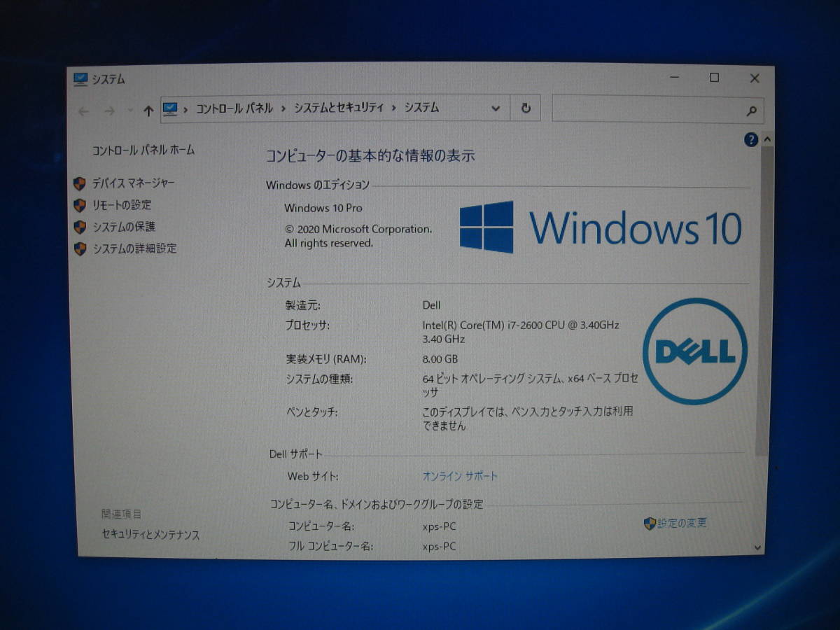Maximize the システム window
This screenshot has width=840, height=630.
(x=714, y=78)
